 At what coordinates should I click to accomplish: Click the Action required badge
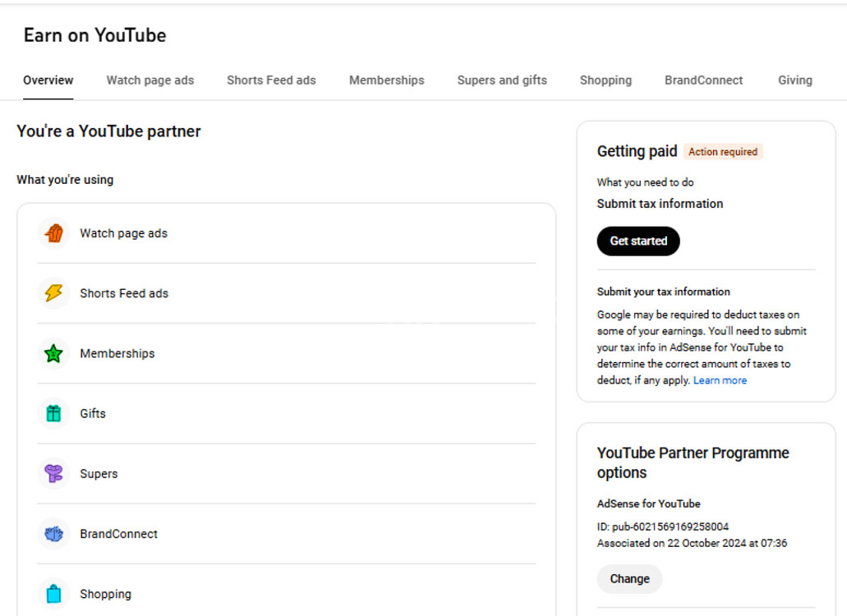click(x=723, y=152)
